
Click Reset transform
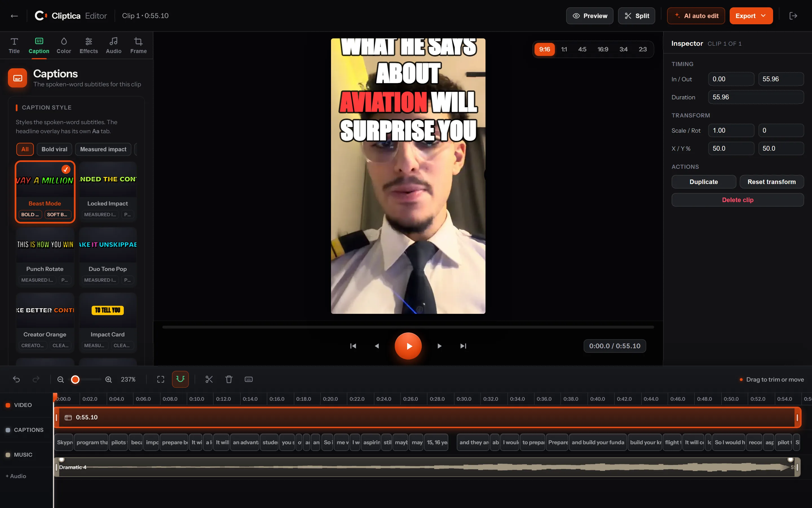(x=771, y=182)
